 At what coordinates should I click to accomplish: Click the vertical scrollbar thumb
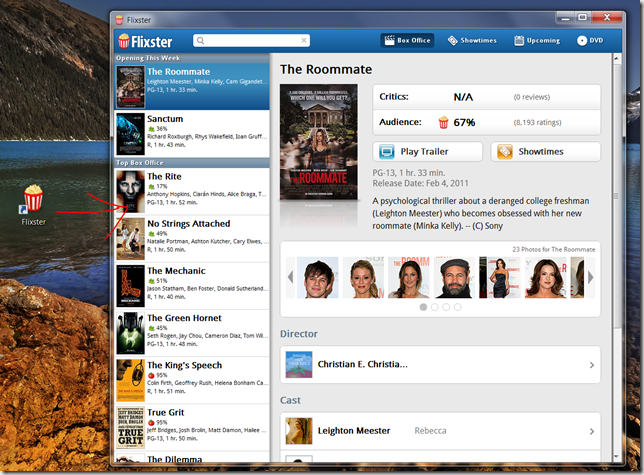coord(616,195)
